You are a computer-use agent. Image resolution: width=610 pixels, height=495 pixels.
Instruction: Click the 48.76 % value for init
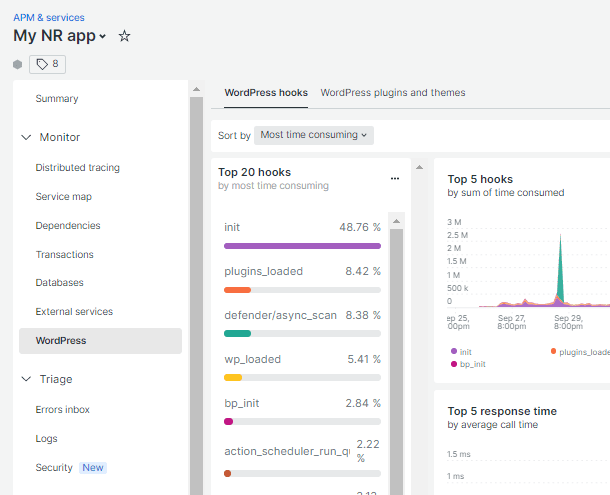pos(360,227)
